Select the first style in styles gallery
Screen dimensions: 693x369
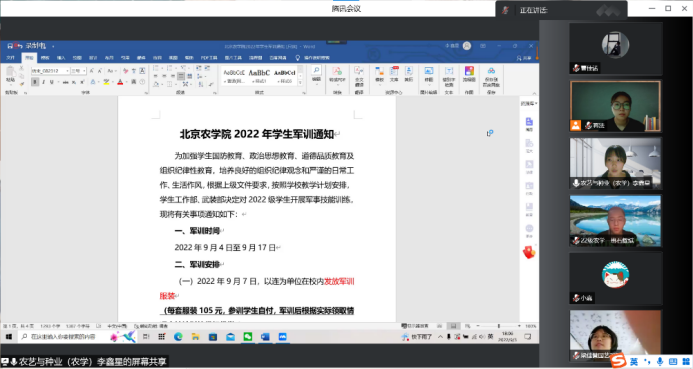coord(234,76)
